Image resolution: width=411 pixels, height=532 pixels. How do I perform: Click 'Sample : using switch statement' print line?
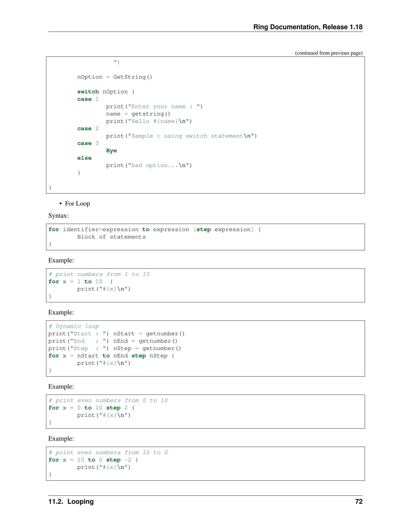(x=181, y=136)
